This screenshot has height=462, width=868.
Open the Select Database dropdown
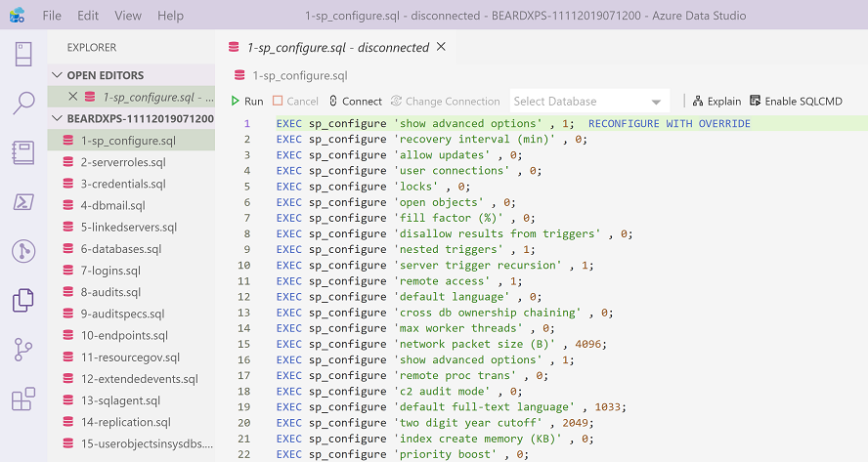click(589, 101)
